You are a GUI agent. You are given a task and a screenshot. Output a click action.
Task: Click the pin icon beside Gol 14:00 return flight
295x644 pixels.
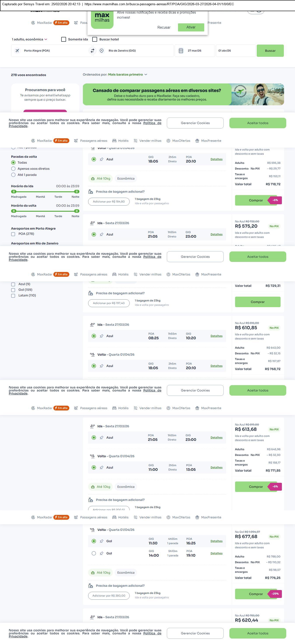(x=101, y=553)
